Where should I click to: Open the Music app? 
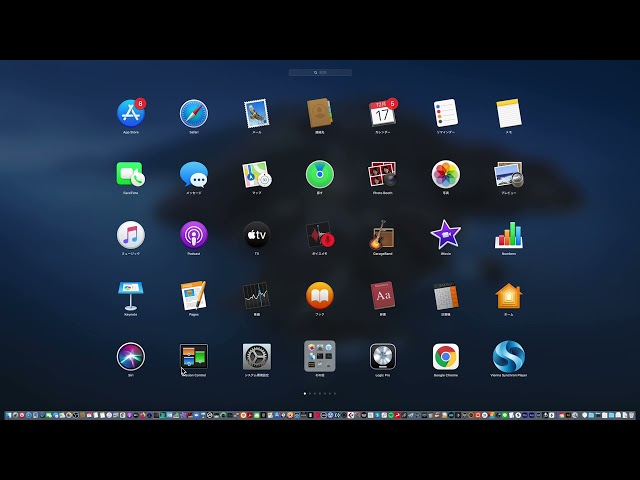[131, 235]
